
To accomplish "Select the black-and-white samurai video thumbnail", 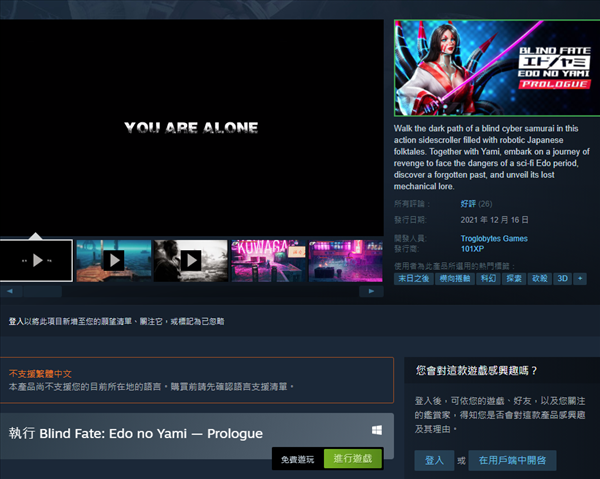I will tap(191, 261).
